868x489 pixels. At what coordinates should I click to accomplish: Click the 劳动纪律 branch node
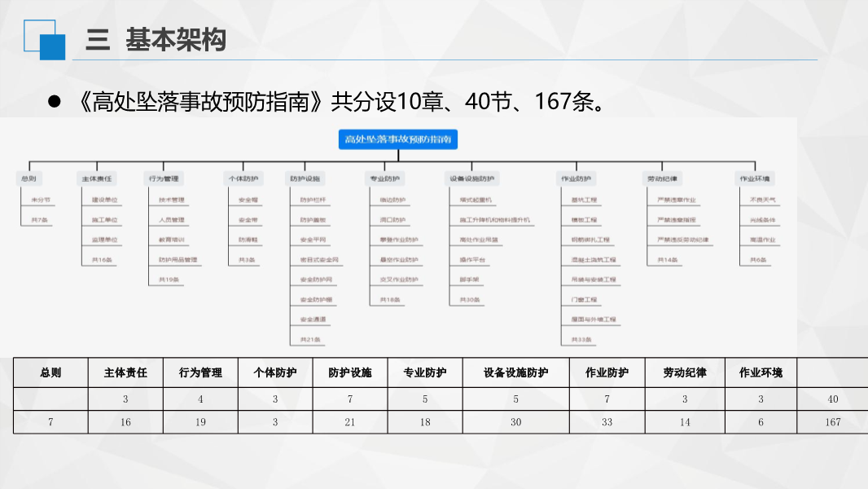click(x=661, y=178)
